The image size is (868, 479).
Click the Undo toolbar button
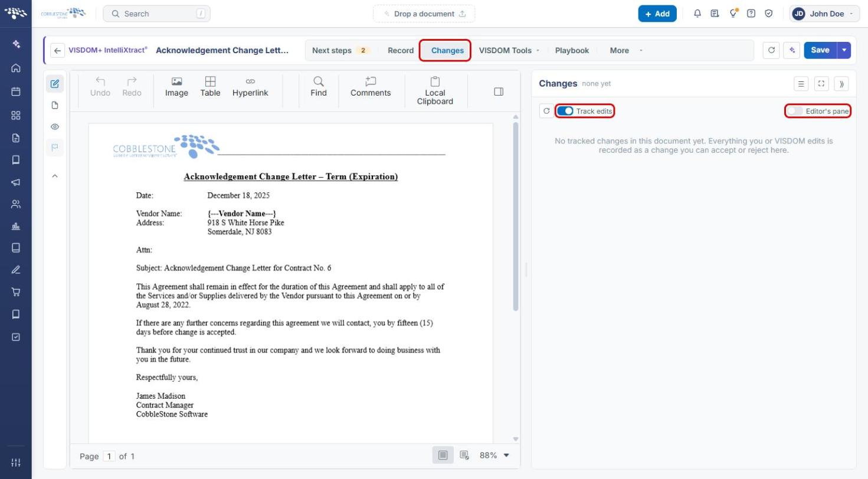click(x=100, y=87)
